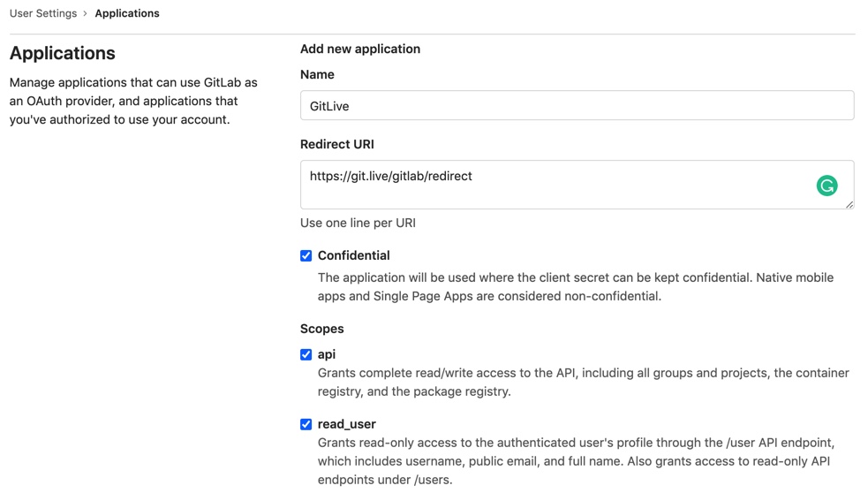Open User Settings breadcrumb link

[43, 13]
